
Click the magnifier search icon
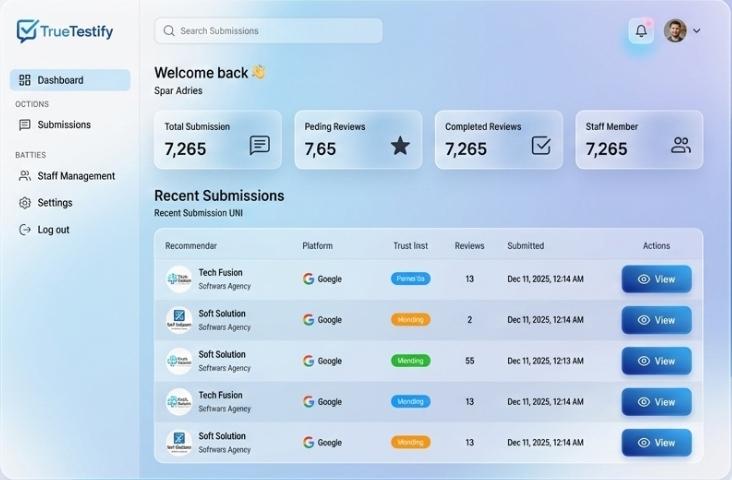(x=169, y=31)
